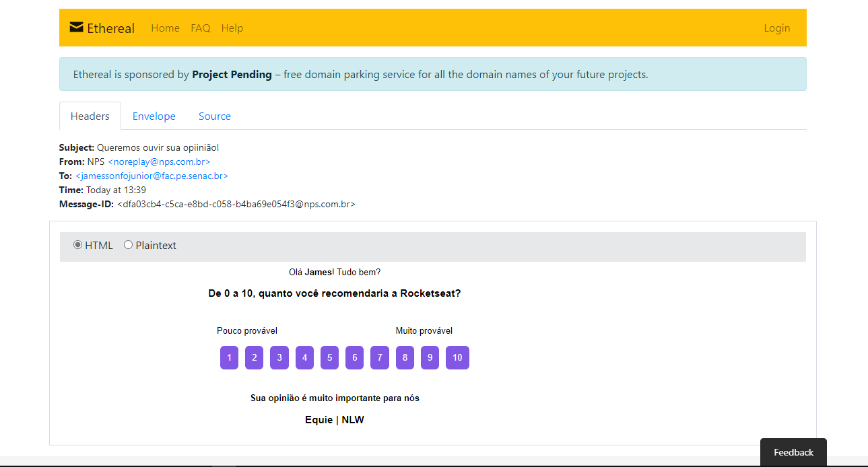Image resolution: width=868 pixels, height=467 pixels.
Task: Open the Home navigation link
Action: 165,28
